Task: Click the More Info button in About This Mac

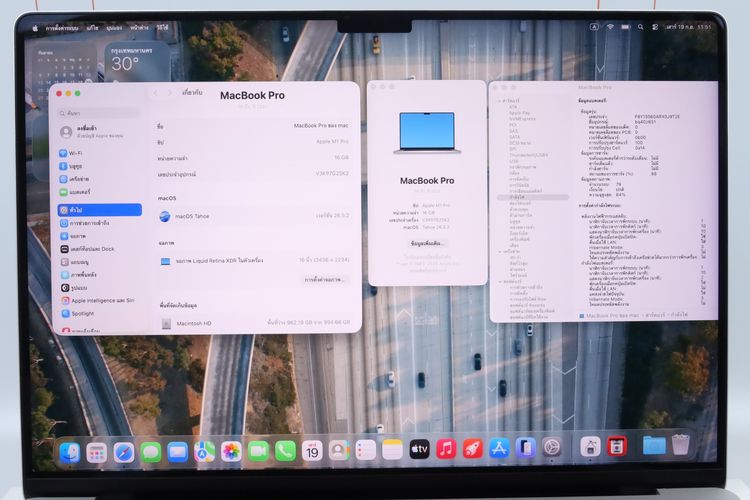Action: [427, 244]
